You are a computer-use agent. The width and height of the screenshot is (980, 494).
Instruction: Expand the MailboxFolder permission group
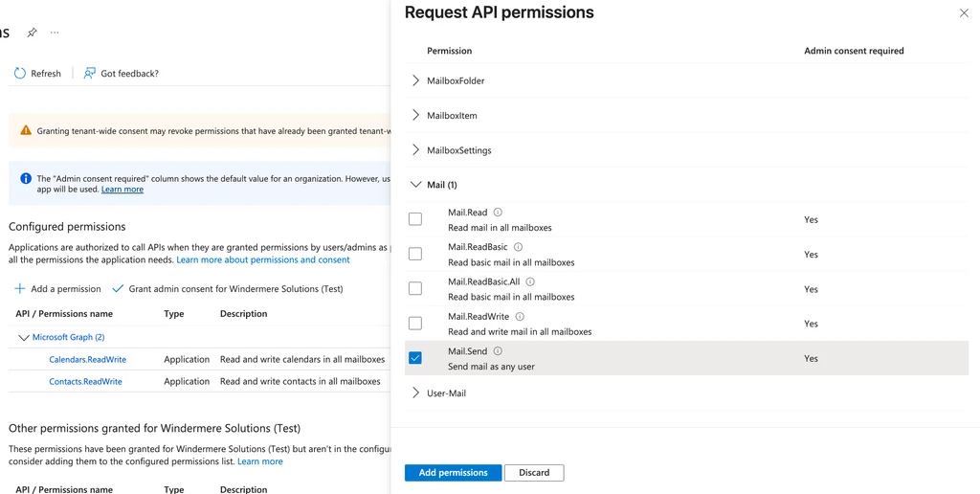click(x=415, y=80)
